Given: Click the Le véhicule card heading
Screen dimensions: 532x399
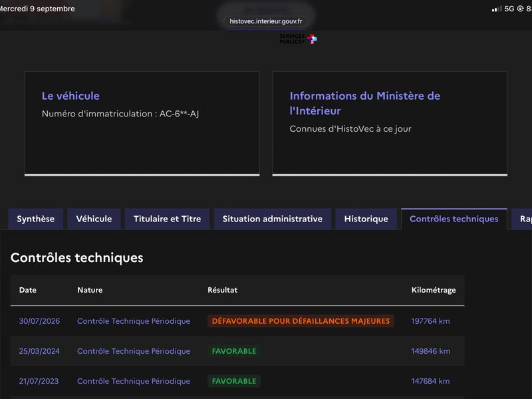Looking at the screenshot, I should point(70,96).
